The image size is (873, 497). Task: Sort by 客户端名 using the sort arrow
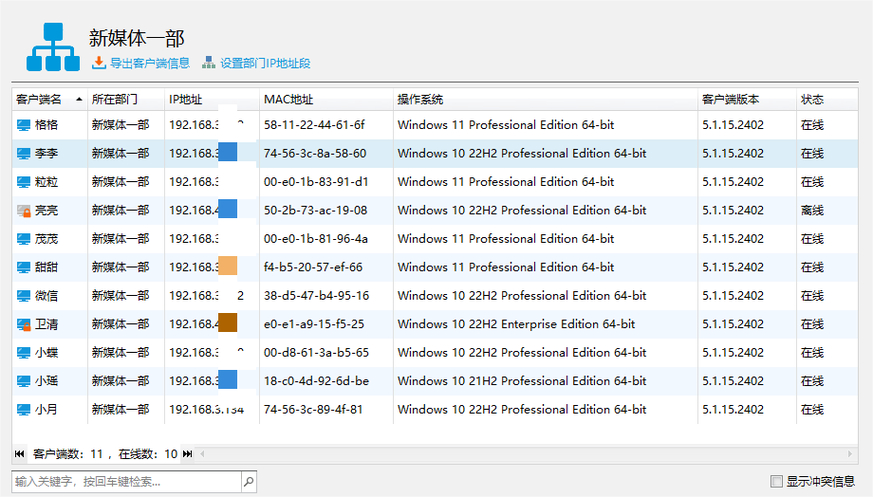pos(79,99)
